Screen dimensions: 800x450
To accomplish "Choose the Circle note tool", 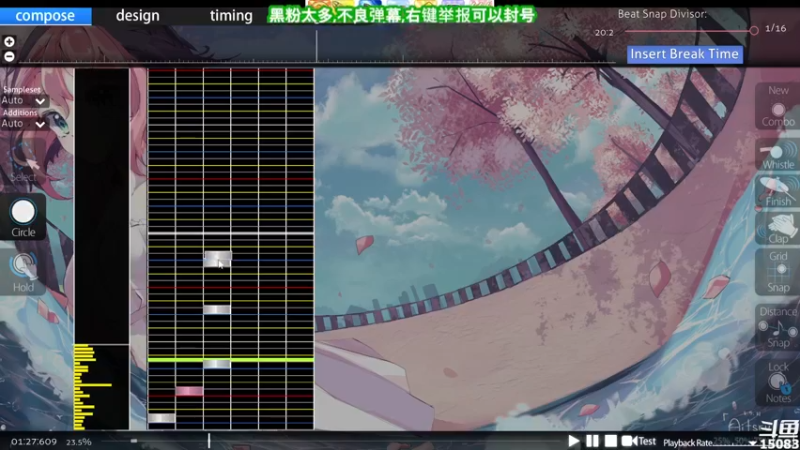I will point(23,217).
